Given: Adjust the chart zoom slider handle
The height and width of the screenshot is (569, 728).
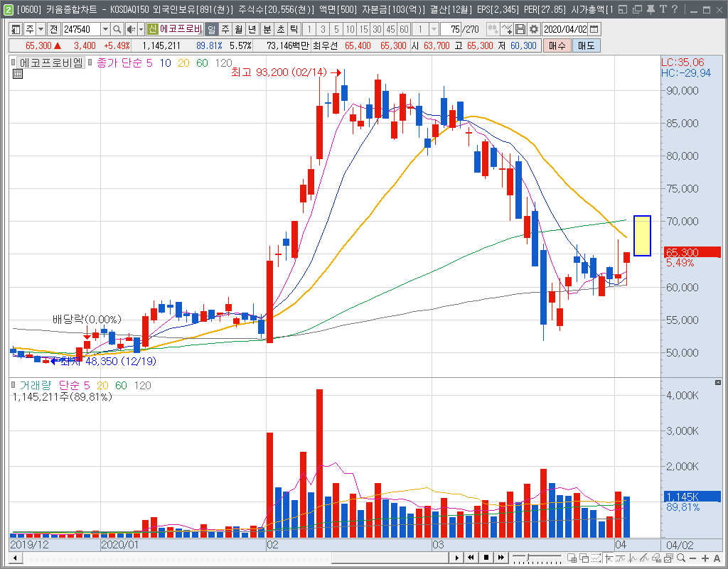Looking at the screenshot, I should (x=526, y=558).
